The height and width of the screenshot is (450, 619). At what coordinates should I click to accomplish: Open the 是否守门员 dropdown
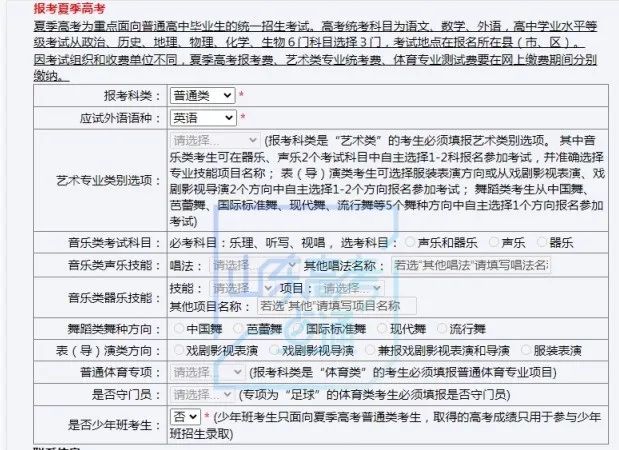(x=204, y=394)
